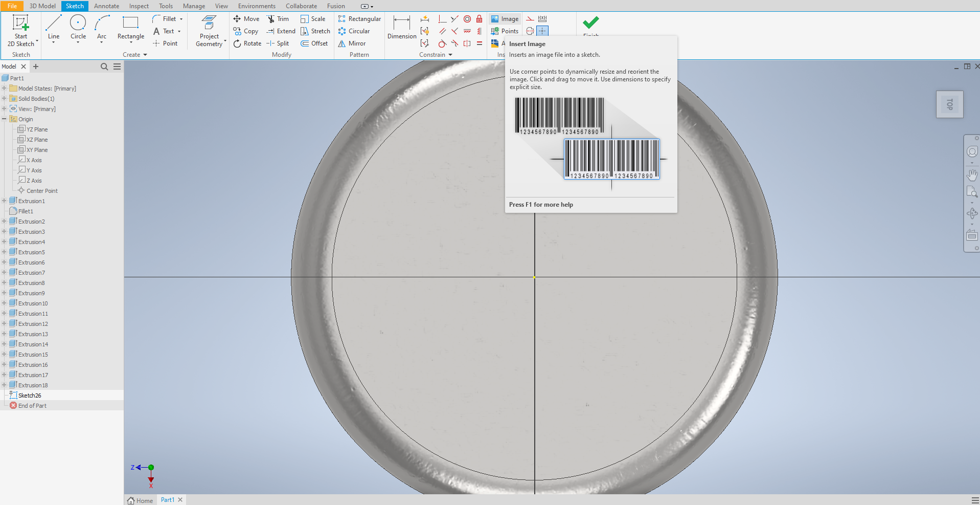
Task: Apply the Symmetric constraint
Action: 467,43
